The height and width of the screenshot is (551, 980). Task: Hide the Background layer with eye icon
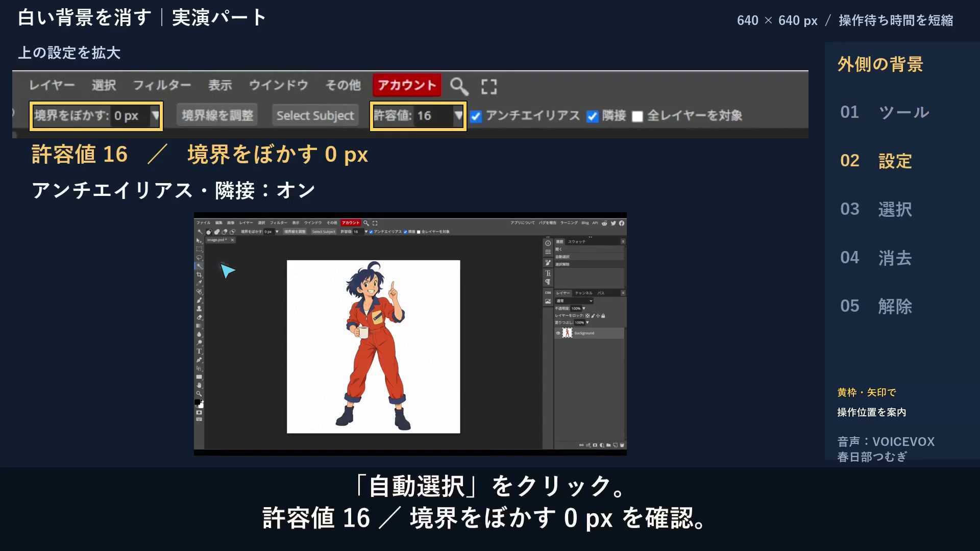point(558,333)
